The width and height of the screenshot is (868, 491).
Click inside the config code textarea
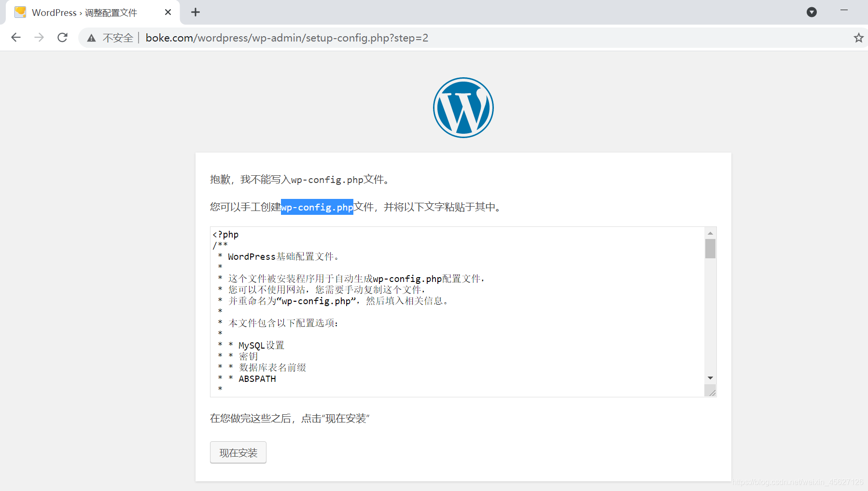[x=457, y=312]
